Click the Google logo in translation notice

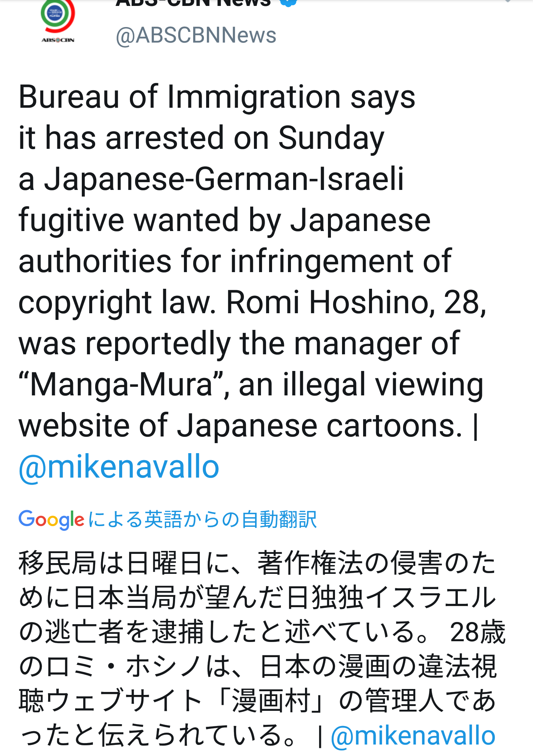pyautogui.click(x=51, y=519)
